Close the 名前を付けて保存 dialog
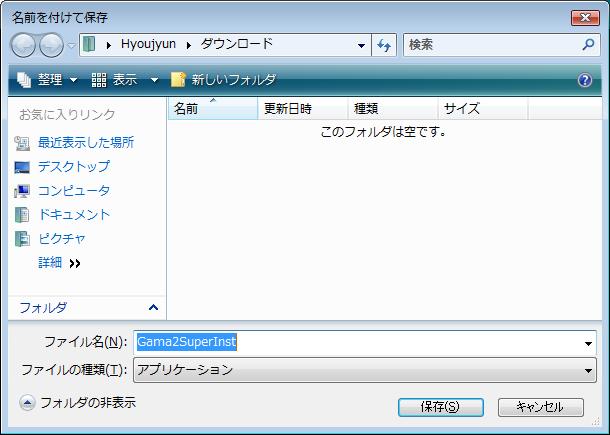 (x=585, y=18)
